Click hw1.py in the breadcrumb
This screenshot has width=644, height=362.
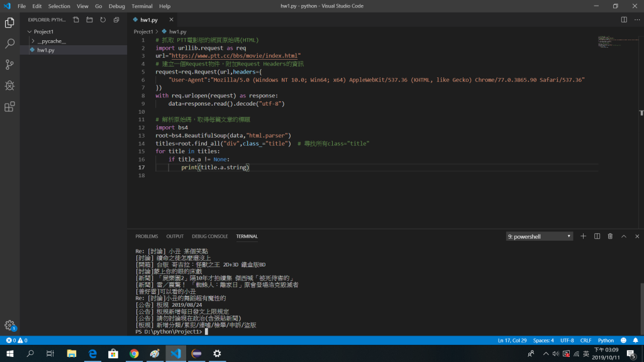click(x=178, y=31)
